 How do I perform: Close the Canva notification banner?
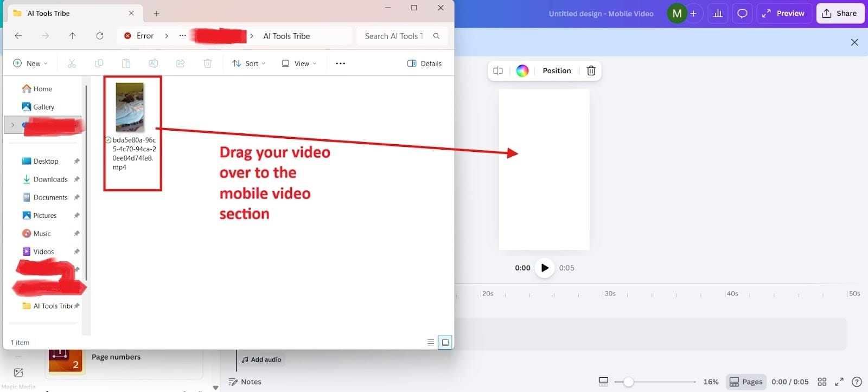[x=854, y=42]
